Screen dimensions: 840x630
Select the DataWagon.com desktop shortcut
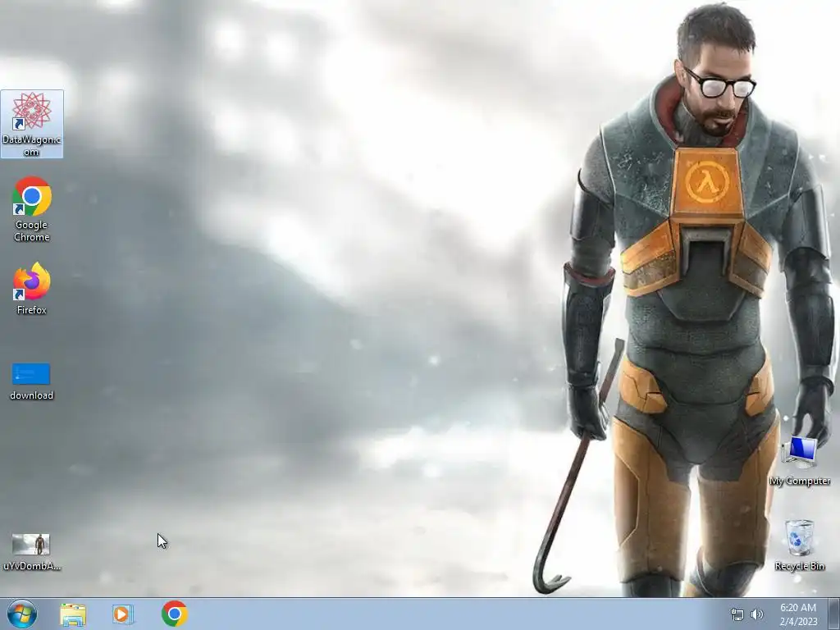click(32, 124)
